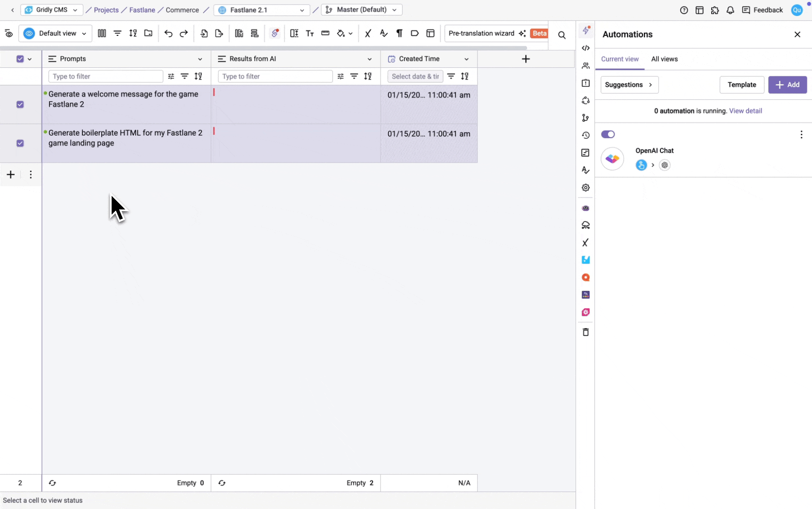Click the members icon in right sidebar
Screen dimensions: 812x509
click(585, 66)
